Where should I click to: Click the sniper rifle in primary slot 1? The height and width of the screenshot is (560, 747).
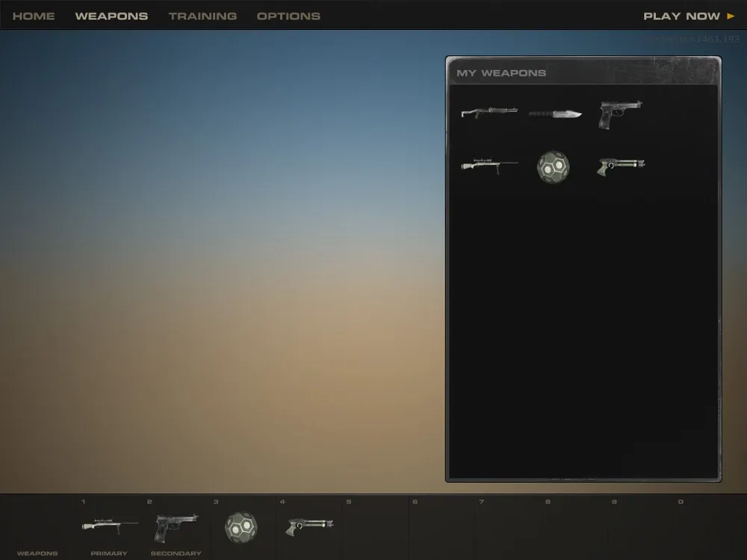point(109,526)
